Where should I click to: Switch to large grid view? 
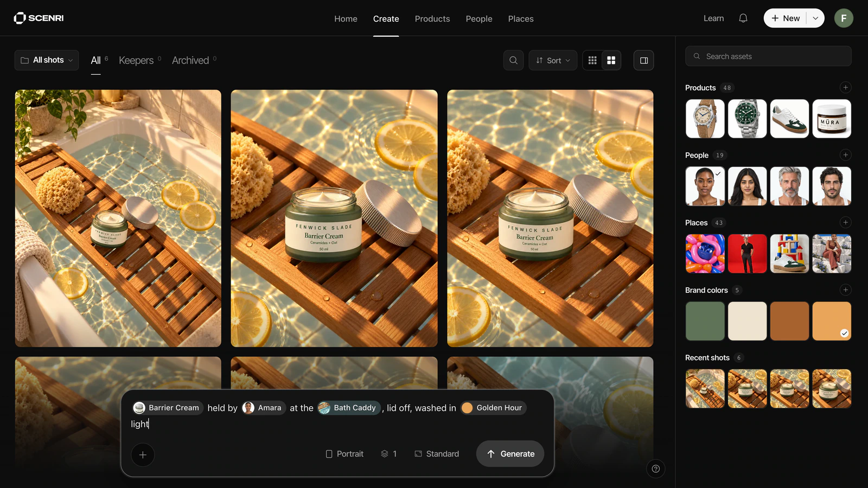611,60
